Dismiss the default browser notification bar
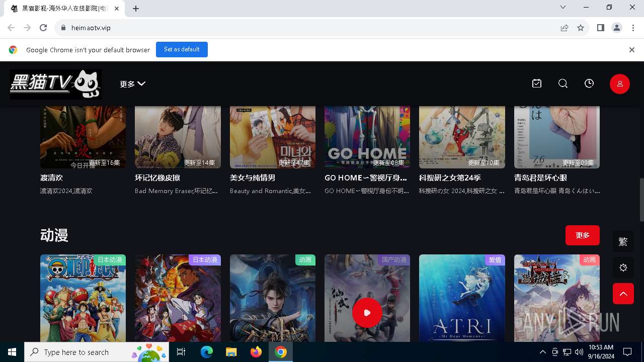 (632, 50)
